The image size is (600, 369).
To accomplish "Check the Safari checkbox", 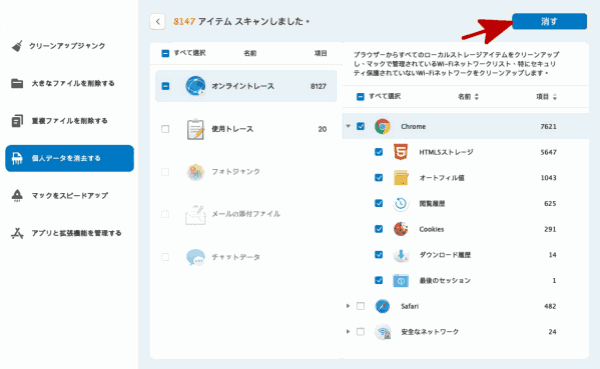I will [360, 306].
